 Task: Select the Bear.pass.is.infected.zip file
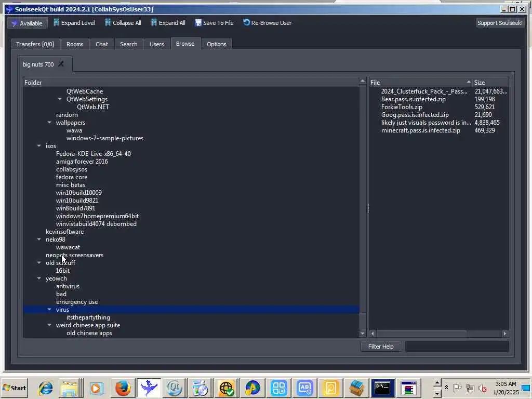pyautogui.click(x=413, y=99)
